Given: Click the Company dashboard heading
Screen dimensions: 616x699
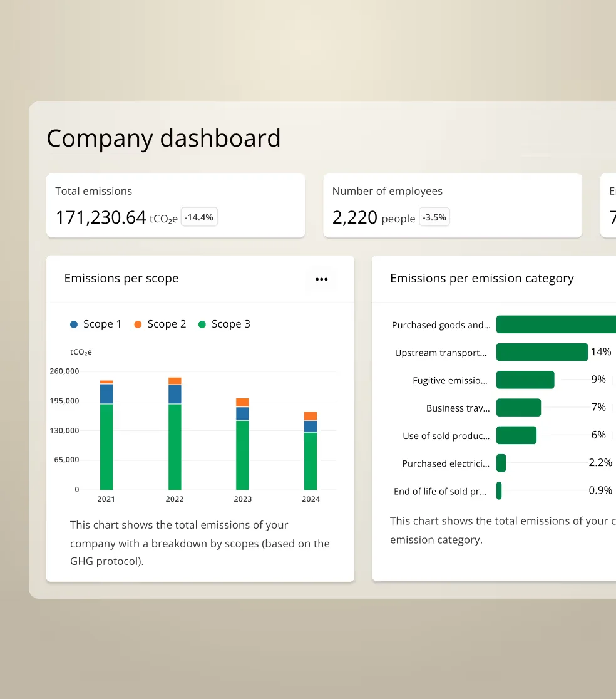Looking at the screenshot, I should tap(163, 138).
